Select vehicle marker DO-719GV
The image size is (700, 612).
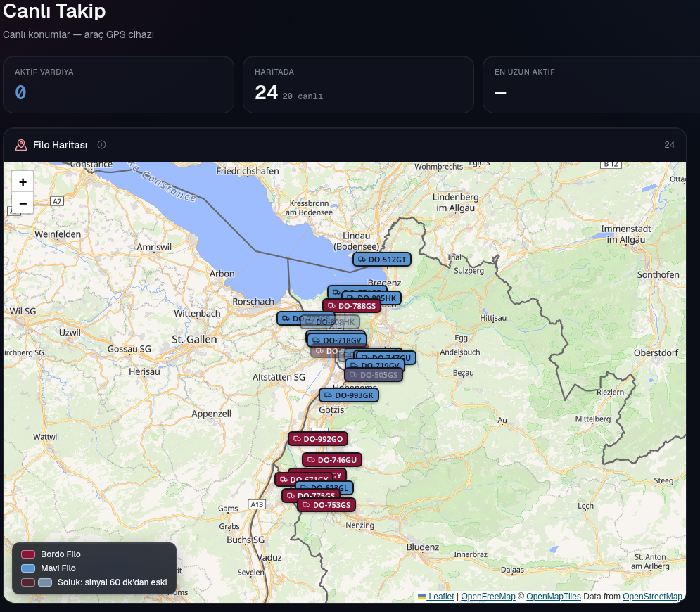375,364
